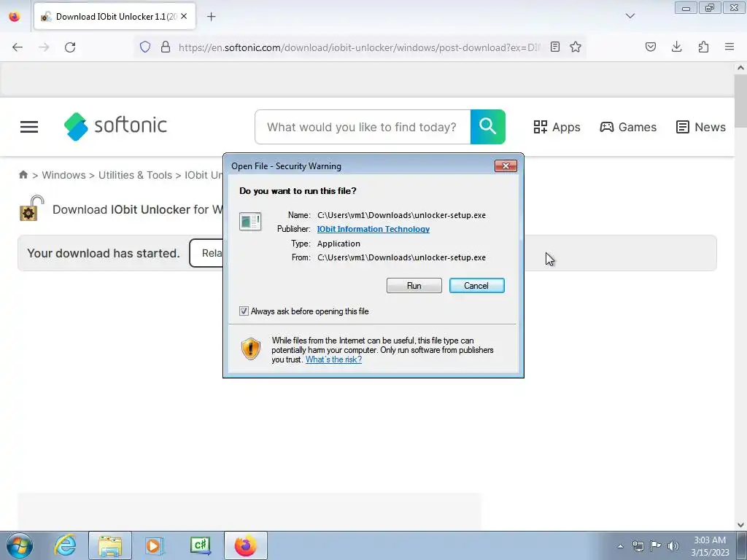
Task: Click the Softonic search magnifier button
Action: pyautogui.click(x=488, y=127)
